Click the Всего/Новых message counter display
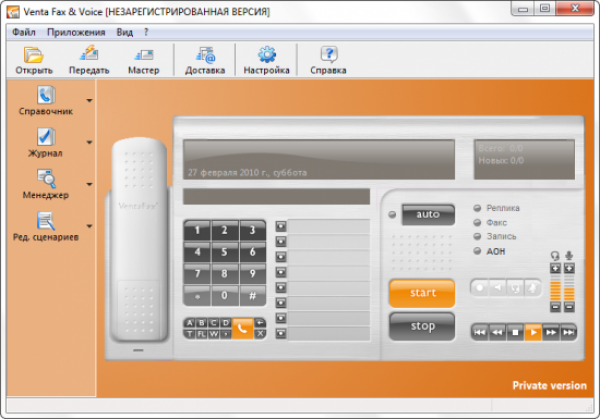This screenshot has width=600, height=419. tap(524, 160)
